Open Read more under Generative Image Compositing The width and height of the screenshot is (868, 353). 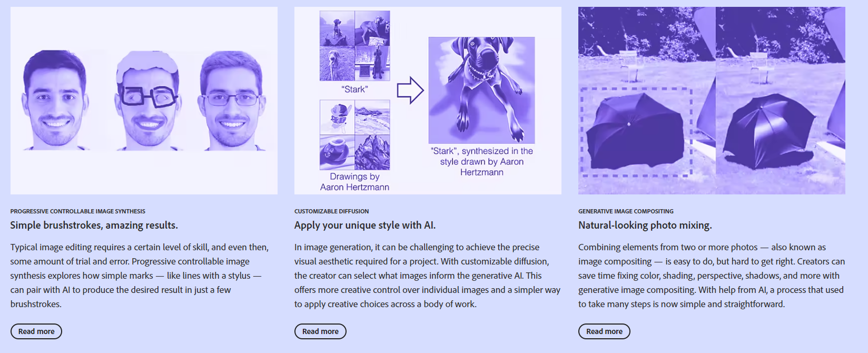(604, 331)
